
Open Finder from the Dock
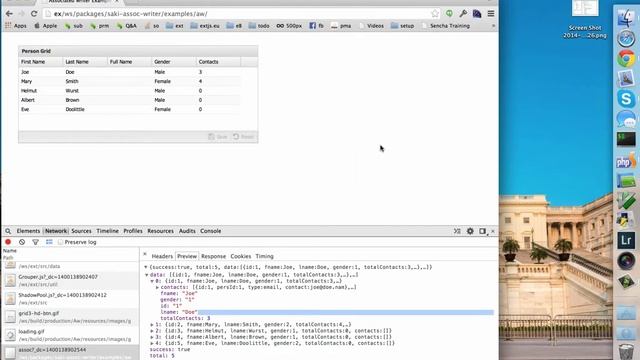click(x=626, y=18)
